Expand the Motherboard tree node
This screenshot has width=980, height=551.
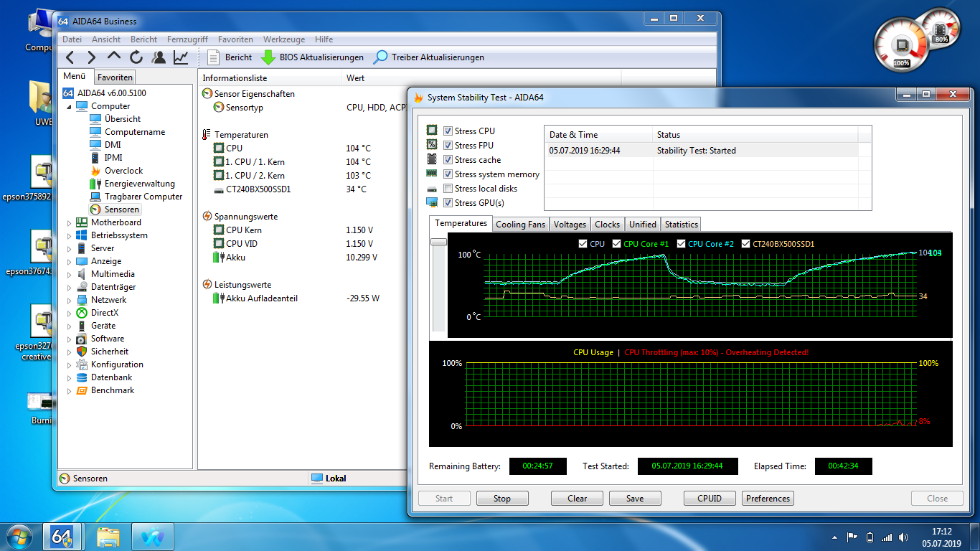[x=70, y=222]
